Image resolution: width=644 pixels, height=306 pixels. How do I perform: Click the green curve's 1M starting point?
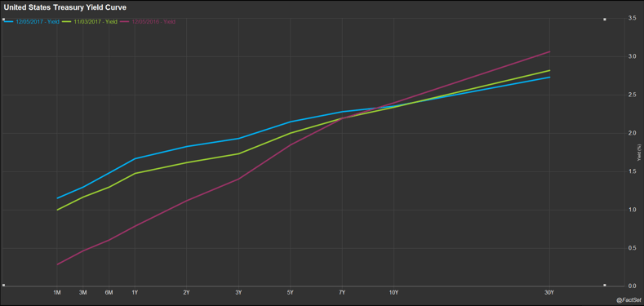coord(57,210)
